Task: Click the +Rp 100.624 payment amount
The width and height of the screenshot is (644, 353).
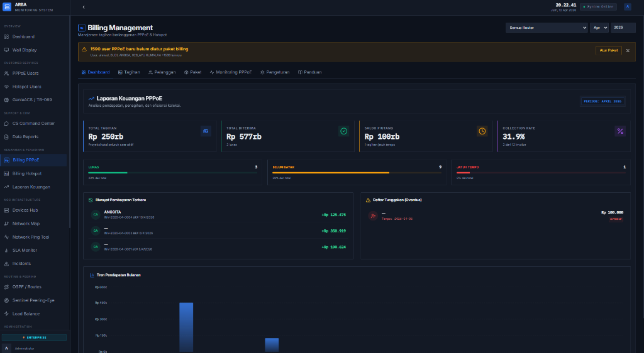Action: pyautogui.click(x=333, y=247)
